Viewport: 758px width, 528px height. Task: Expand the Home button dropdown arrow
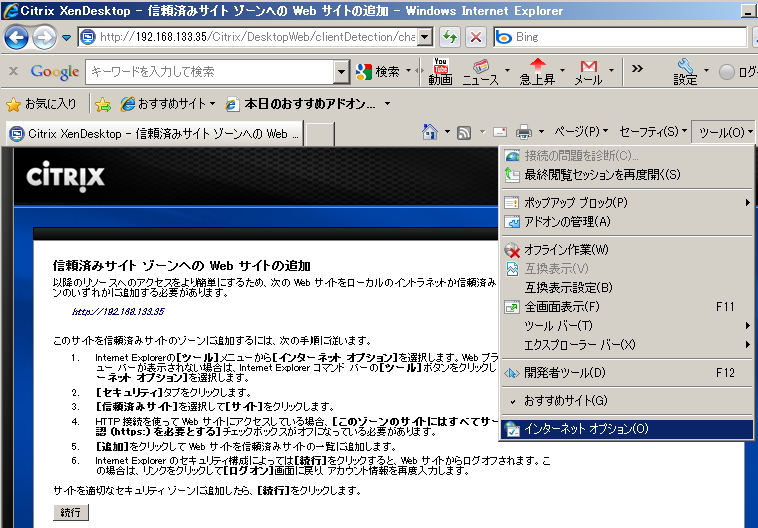[447, 132]
